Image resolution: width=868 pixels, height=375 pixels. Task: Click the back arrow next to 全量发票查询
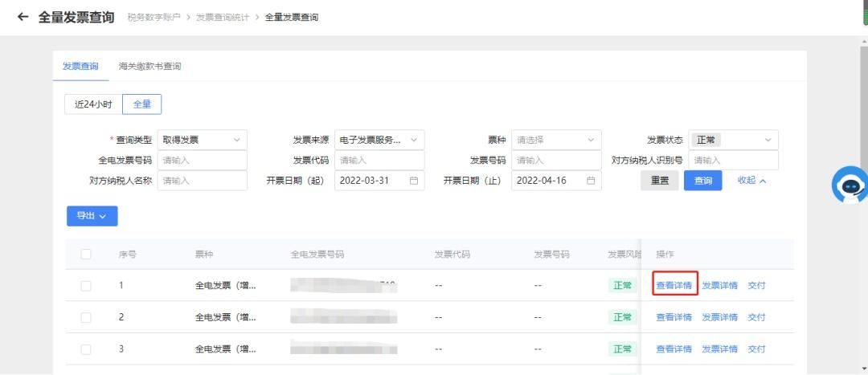tap(23, 17)
